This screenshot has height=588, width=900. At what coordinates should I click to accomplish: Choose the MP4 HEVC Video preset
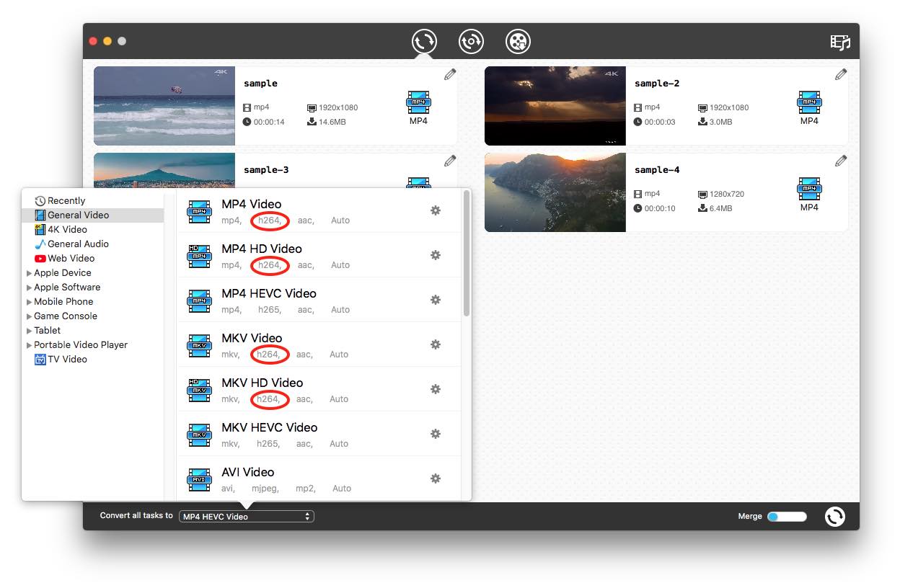[268, 293]
